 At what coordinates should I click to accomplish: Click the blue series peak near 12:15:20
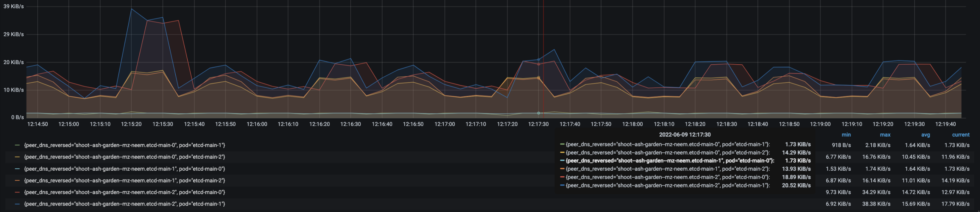(132, 9)
